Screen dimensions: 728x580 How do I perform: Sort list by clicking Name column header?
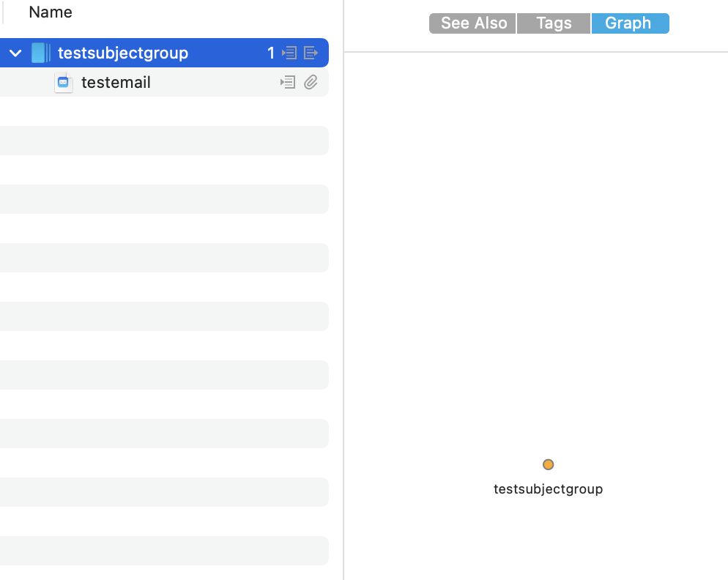51,12
